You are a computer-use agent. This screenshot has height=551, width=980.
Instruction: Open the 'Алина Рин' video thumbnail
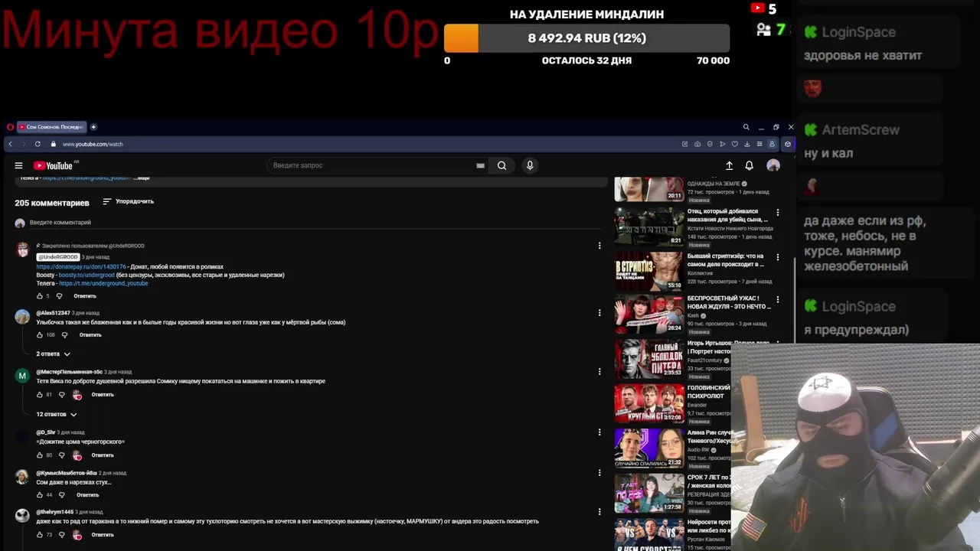[649, 448]
